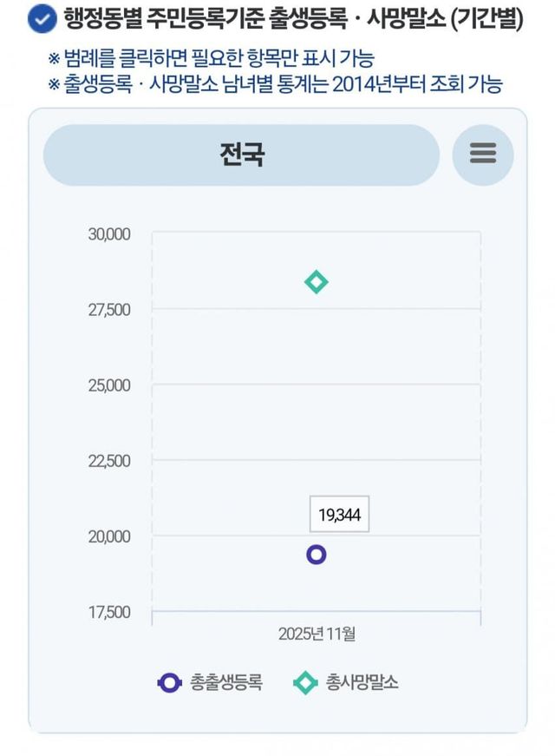The image size is (555, 756).
Task: Click the green diamond legend marker
Action: pyautogui.click(x=305, y=682)
